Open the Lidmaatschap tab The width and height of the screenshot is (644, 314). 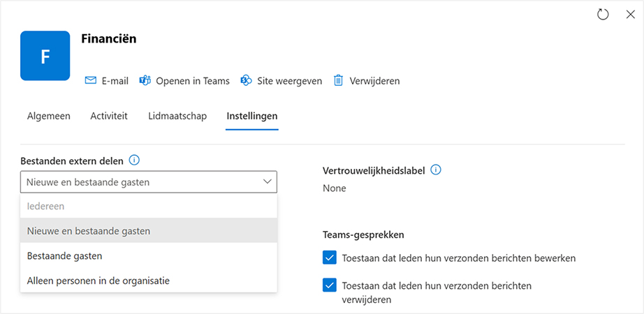(x=177, y=116)
